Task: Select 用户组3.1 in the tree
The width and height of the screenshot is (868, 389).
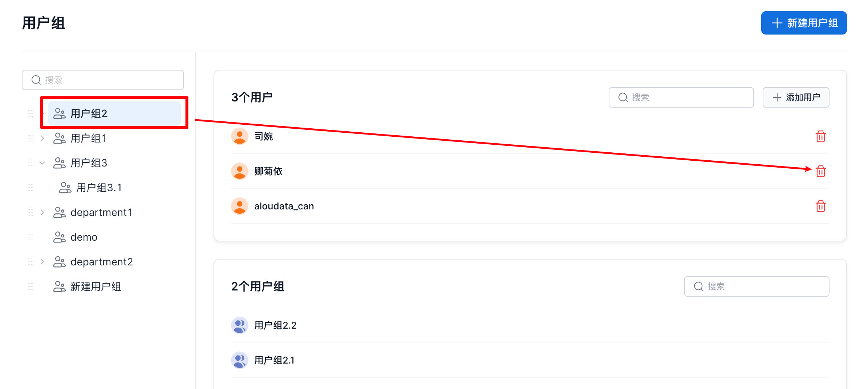Action: [x=99, y=188]
